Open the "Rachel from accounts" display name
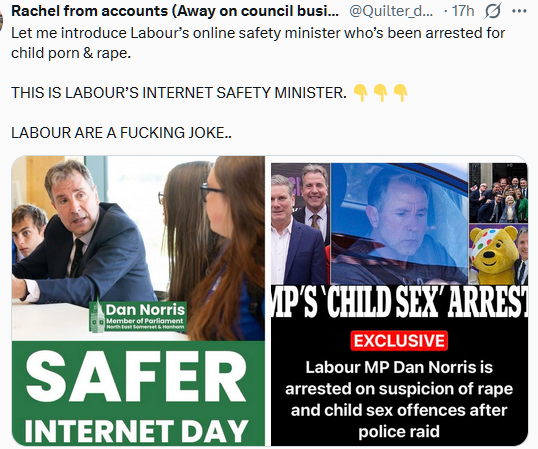Screen dimensions: 538x449 175,11
